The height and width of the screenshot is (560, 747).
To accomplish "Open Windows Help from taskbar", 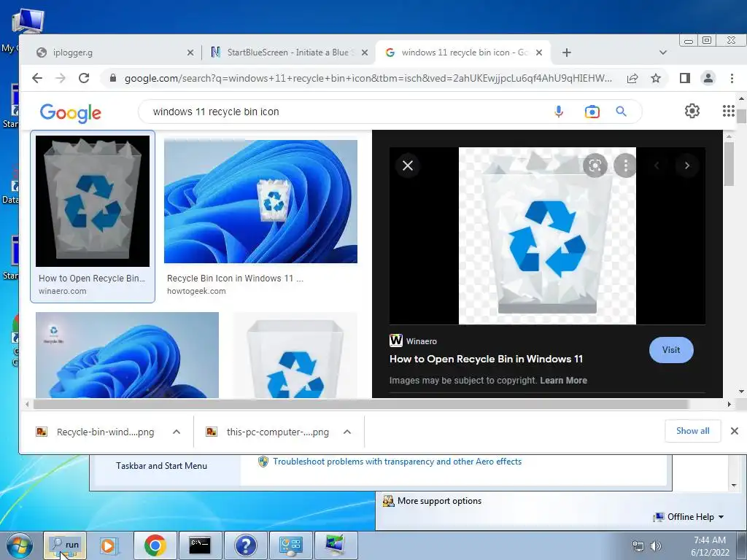I will pos(245,545).
